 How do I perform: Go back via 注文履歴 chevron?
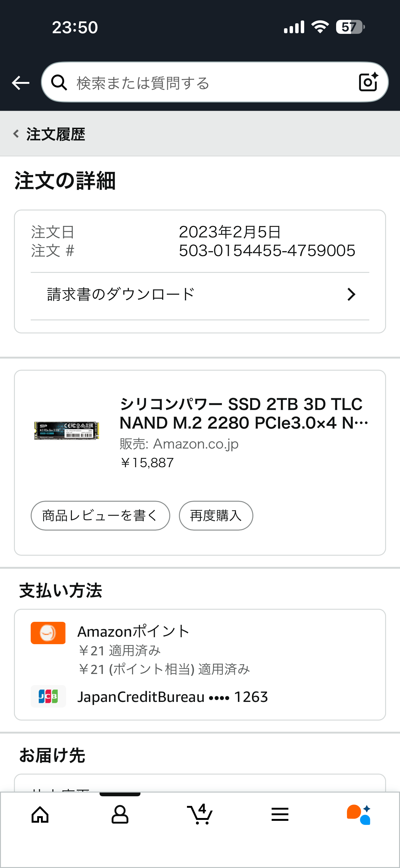pos(16,134)
